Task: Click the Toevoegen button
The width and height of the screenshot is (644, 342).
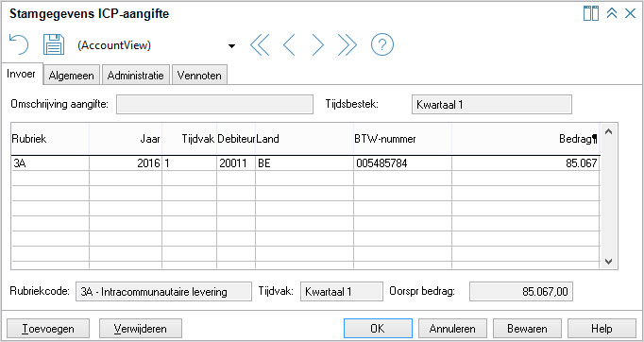Action: (48, 329)
